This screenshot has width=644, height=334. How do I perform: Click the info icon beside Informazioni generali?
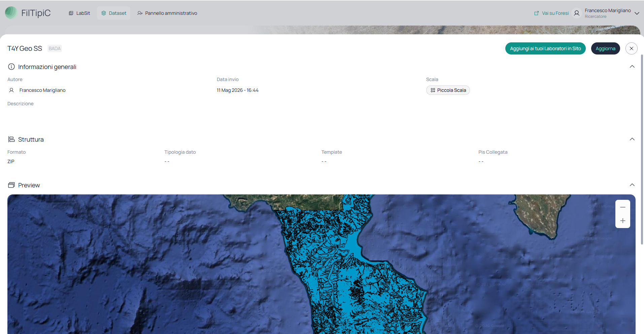tap(11, 67)
